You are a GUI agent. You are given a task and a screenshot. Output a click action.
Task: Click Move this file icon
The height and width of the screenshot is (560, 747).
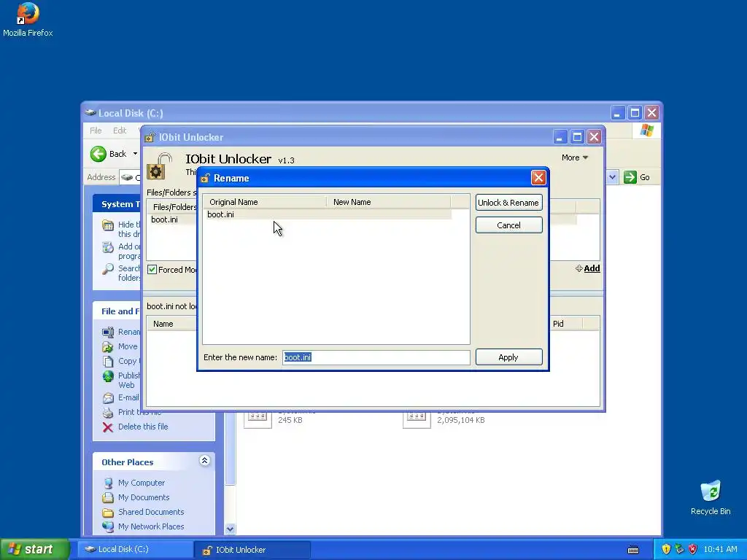coord(108,346)
